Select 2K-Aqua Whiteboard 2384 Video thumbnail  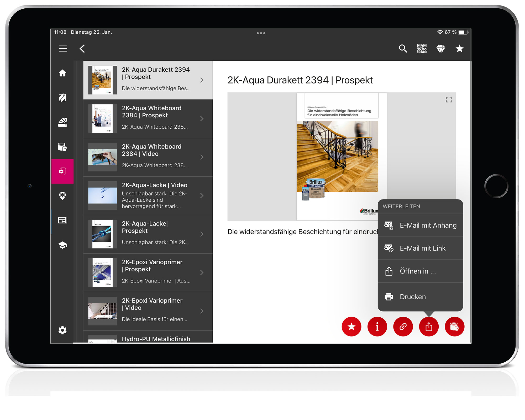[x=102, y=157]
